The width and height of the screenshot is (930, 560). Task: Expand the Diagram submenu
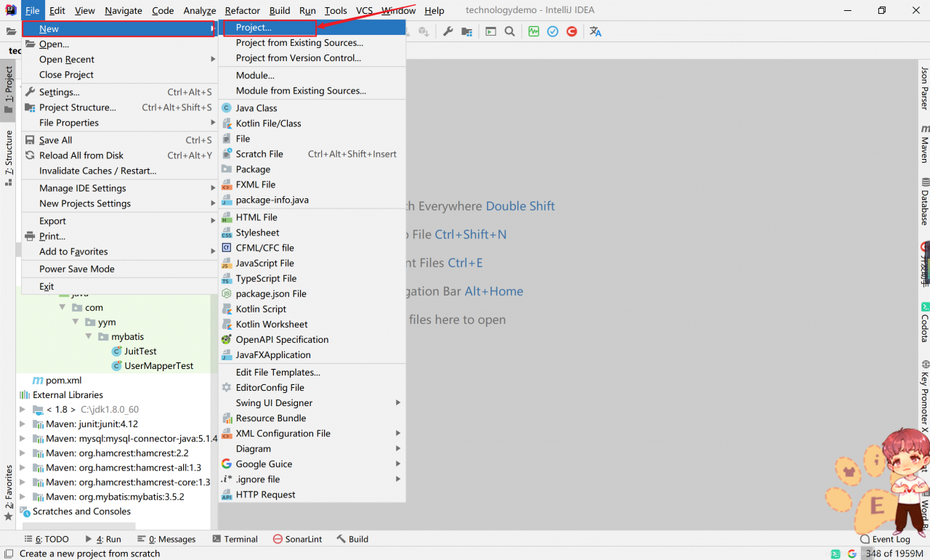tap(312, 448)
